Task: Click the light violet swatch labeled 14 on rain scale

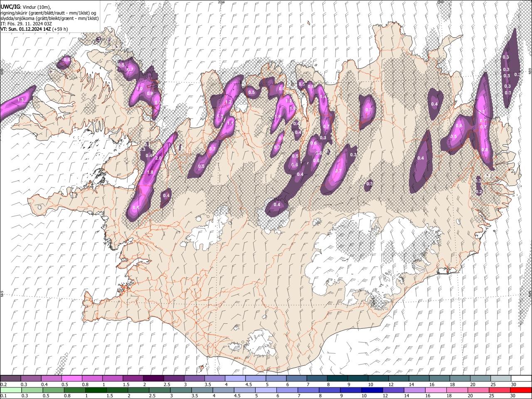Action: [414, 390]
